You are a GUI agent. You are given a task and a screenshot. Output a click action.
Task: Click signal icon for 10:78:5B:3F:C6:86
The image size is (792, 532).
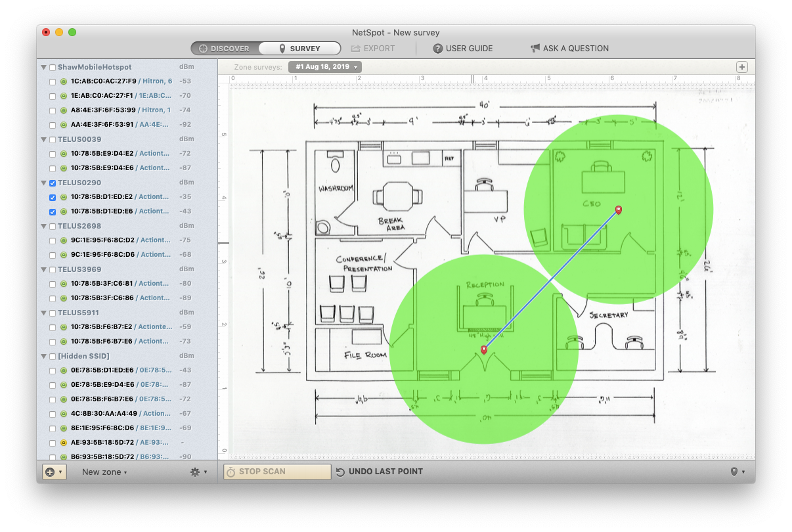[64, 298]
